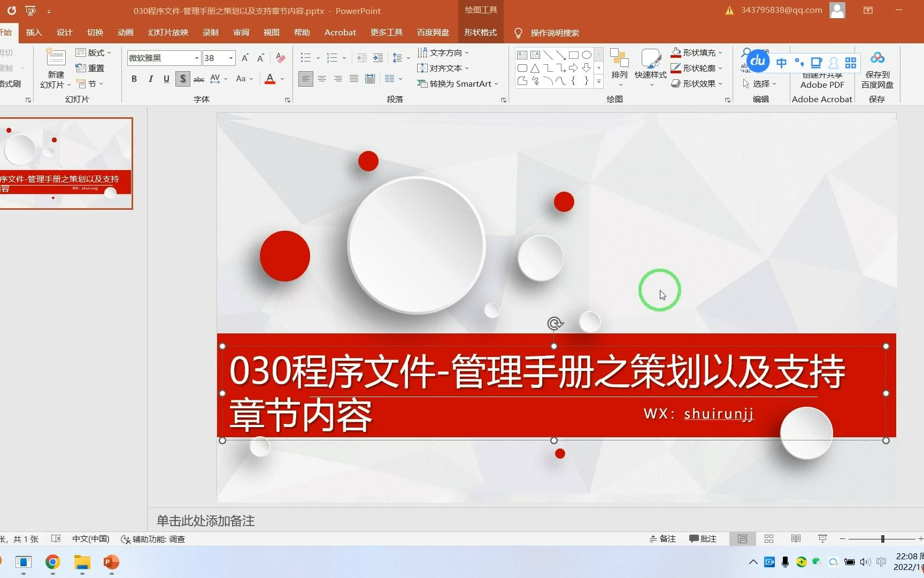924x578 pixels.
Task: Toggle Italic formatting
Action: click(x=151, y=79)
